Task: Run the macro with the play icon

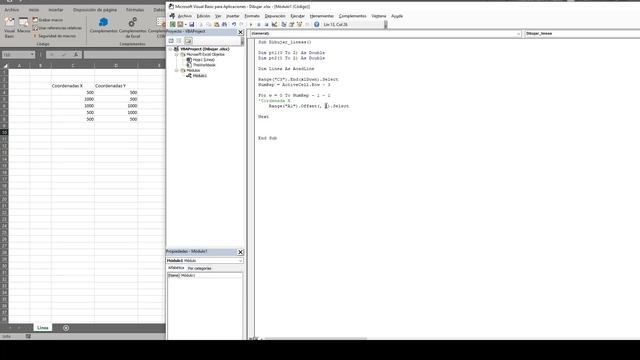Action: 251,24
